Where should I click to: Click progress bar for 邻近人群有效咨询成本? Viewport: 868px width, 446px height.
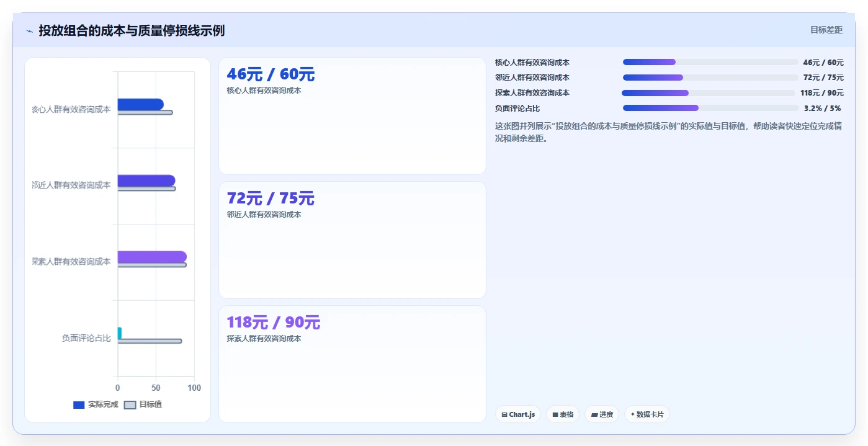point(710,78)
